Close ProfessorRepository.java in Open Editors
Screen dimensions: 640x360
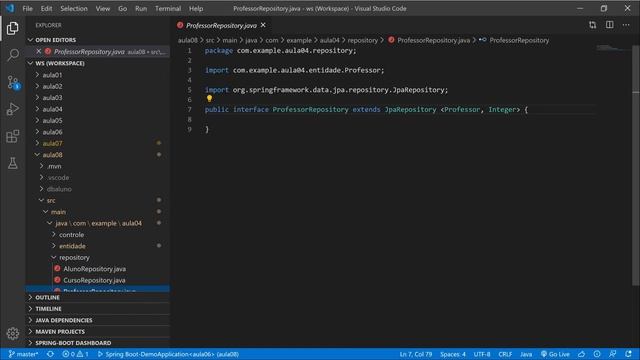[x=39, y=51]
